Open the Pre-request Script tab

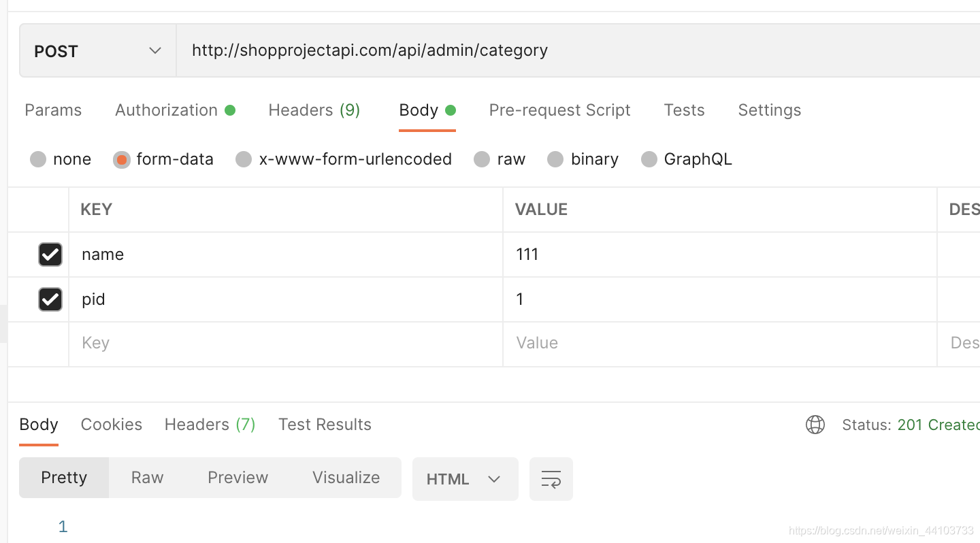coord(559,110)
